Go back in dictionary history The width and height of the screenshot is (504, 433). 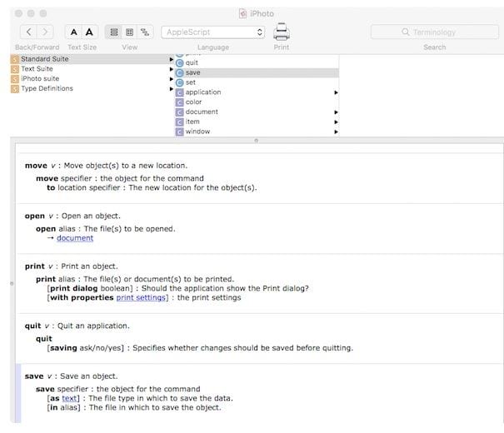coord(28,32)
